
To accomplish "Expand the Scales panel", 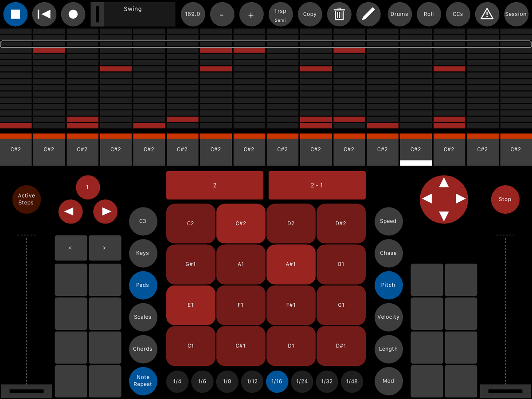I will click(143, 317).
